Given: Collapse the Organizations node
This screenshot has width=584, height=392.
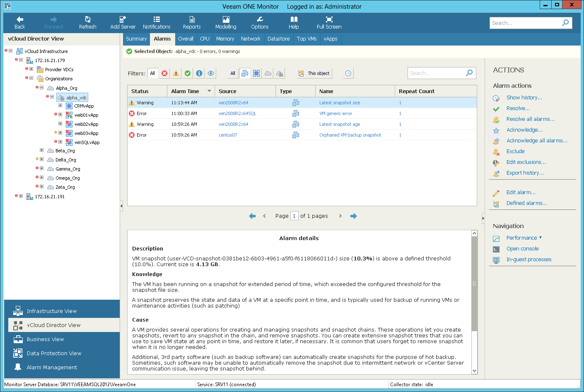Looking at the screenshot, I should point(31,78).
